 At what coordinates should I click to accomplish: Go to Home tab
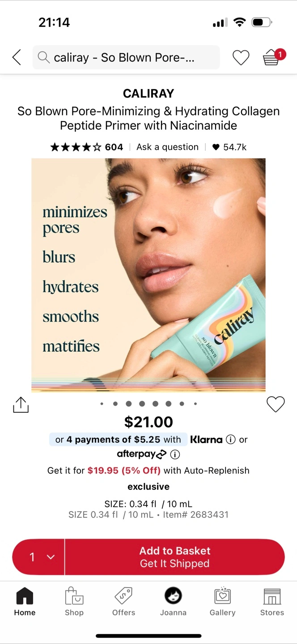tap(25, 602)
